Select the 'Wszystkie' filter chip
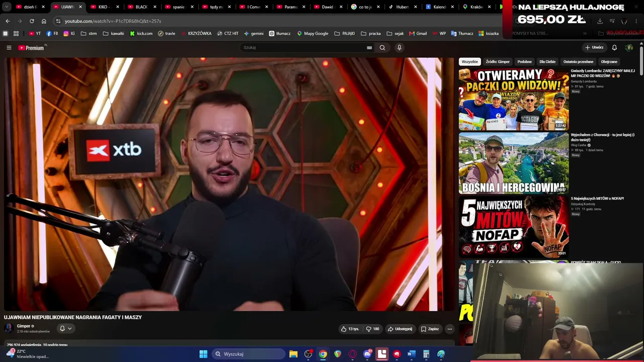Screen dimensions: 644x362 click(x=470, y=62)
